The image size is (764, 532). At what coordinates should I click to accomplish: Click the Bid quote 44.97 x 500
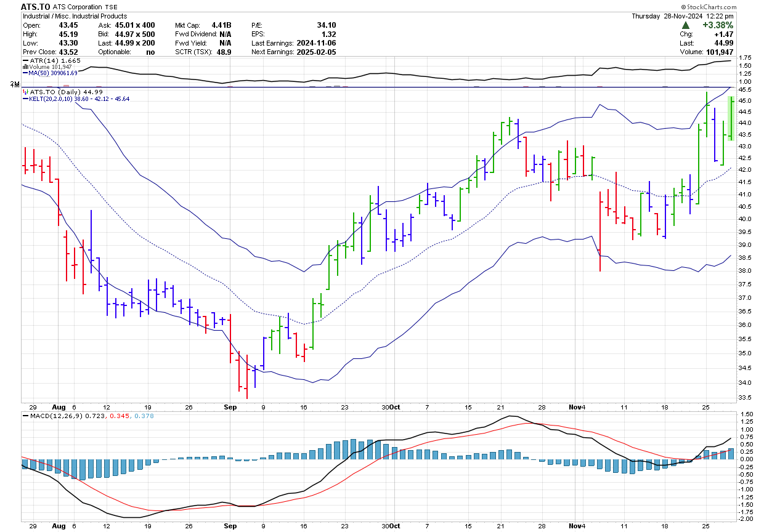[x=135, y=34]
